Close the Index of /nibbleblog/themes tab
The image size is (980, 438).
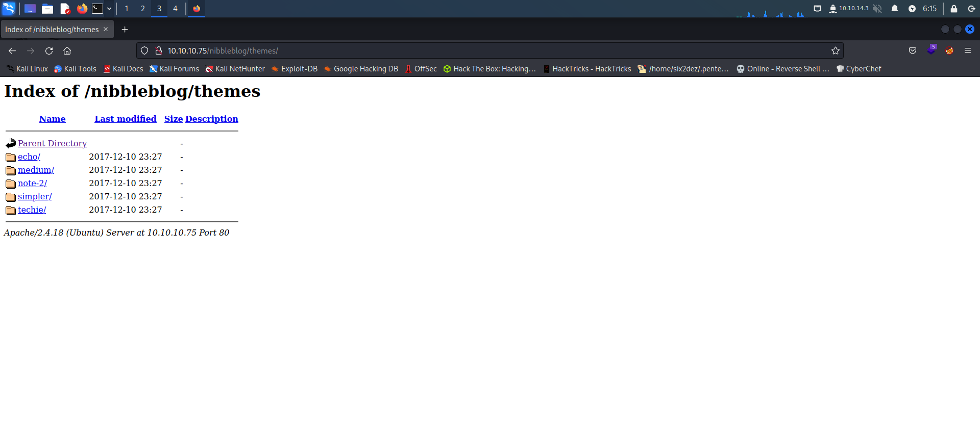[x=106, y=30]
